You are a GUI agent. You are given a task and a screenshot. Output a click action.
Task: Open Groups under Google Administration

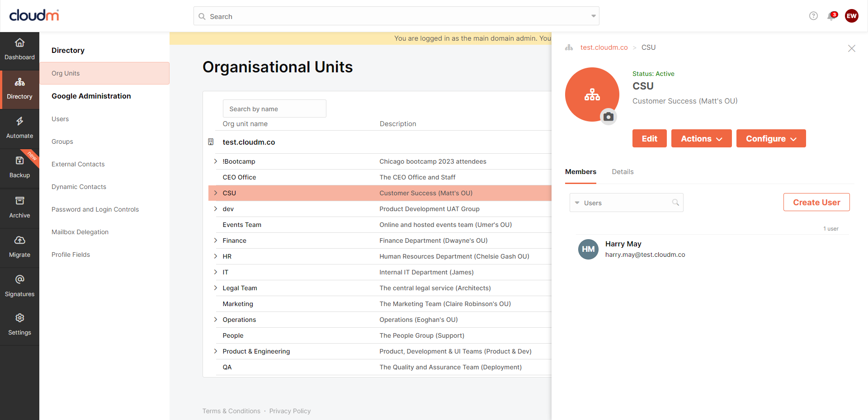[62, 142]
